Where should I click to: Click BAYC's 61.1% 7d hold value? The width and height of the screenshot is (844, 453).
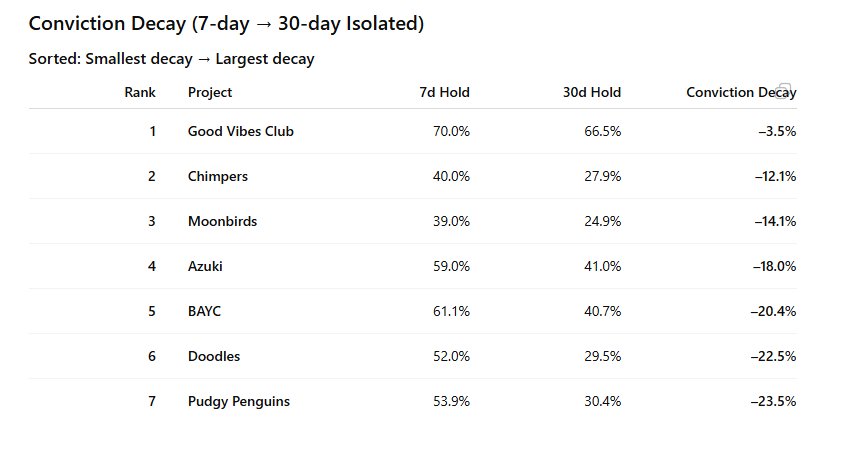pyautogui.click(x=451, y=311)
